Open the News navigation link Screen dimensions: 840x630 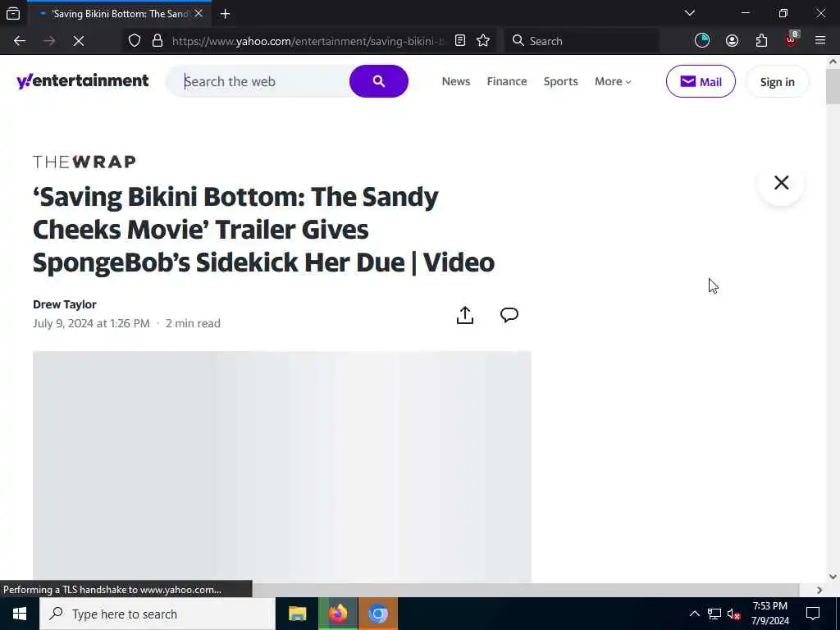(456, 81)
